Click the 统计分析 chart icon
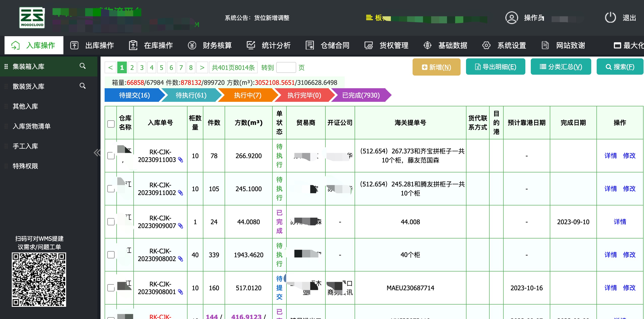 click(251, 45)
